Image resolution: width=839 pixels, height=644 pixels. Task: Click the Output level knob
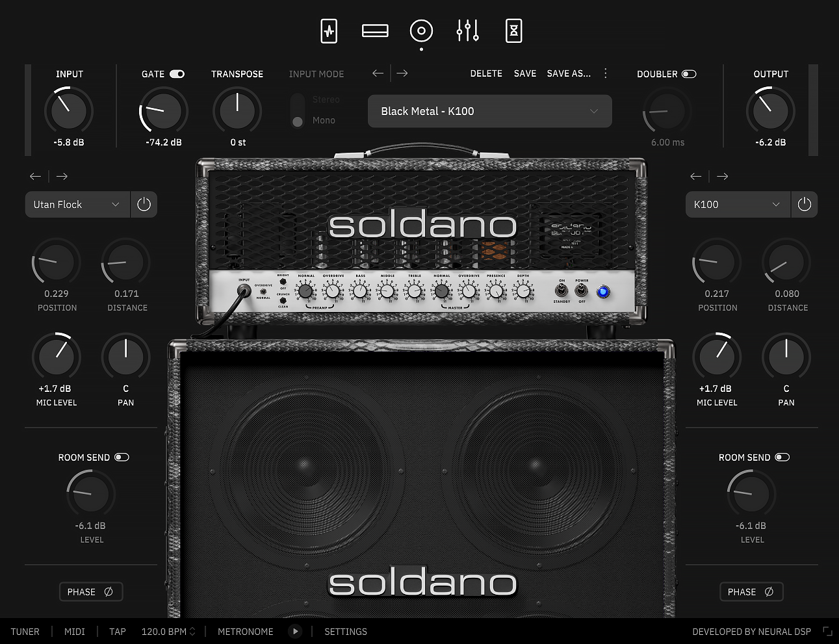coord(771,110)
